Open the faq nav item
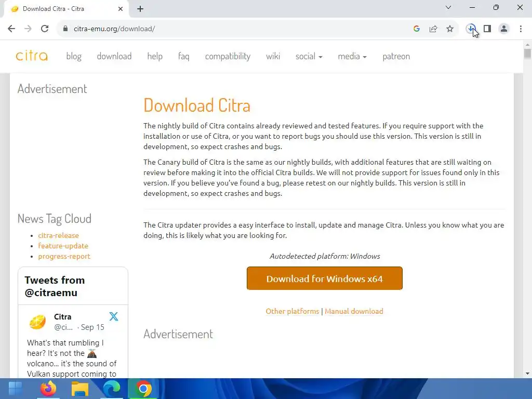Screen dimensions: 532x399 tap(183, 56)
